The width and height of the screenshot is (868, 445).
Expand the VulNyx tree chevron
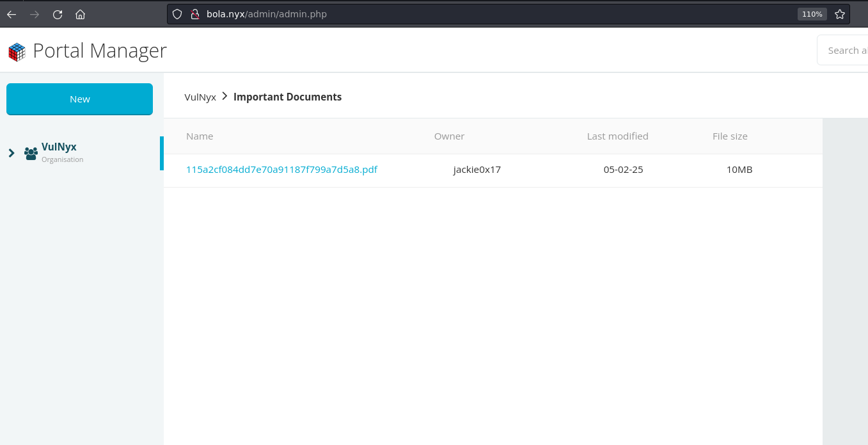12,153
